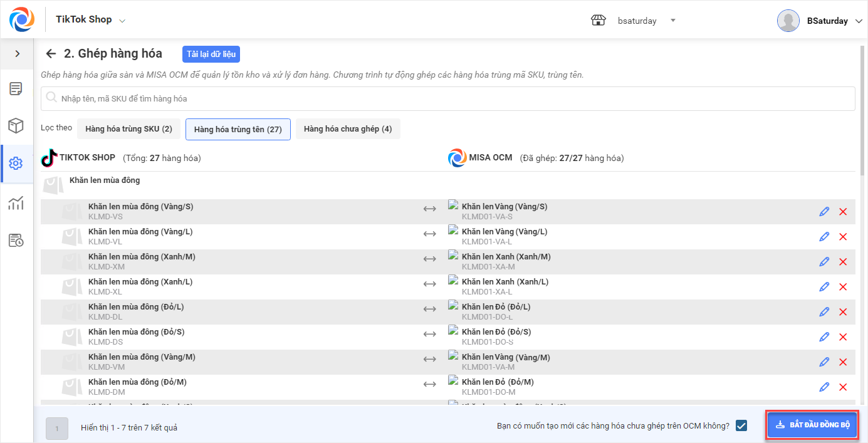Screen dimensions: 868x443
Task: Edit mapping for Khăn len Vàng (Vàng/S)
Action: 824,212
